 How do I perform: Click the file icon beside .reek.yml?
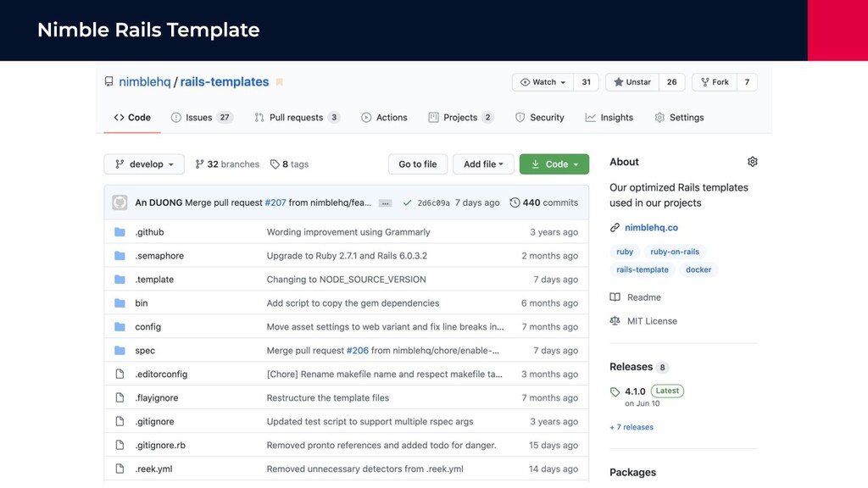(x=120, y=469)
